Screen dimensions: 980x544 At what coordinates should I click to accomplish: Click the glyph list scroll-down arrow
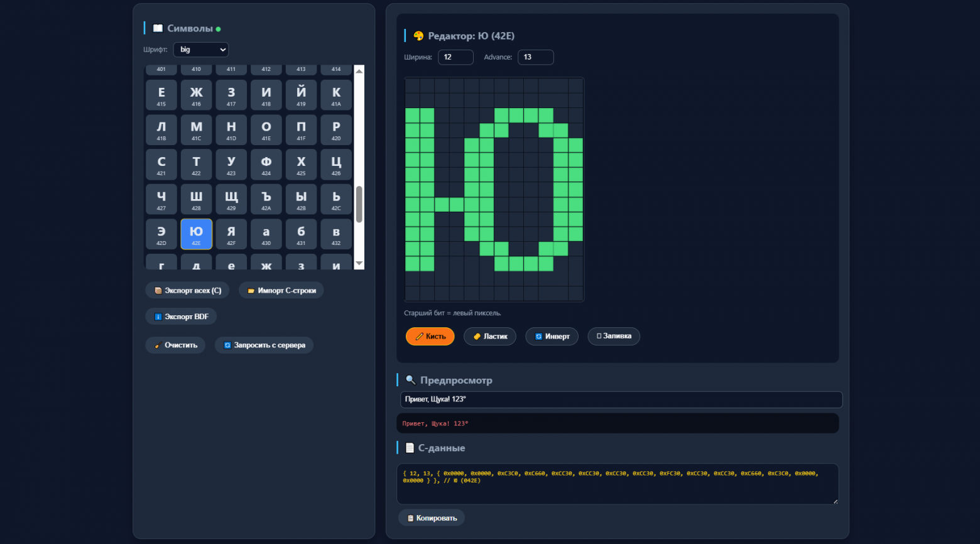(x=359, y=263)
